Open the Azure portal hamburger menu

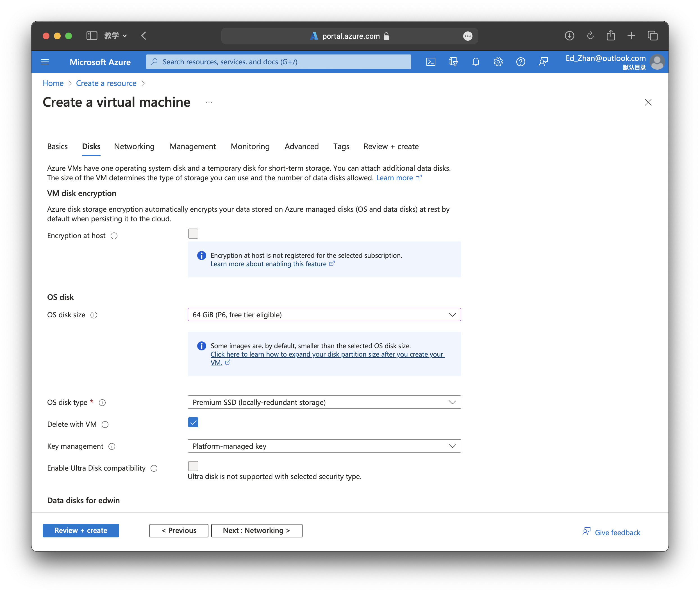coord(45,62)
